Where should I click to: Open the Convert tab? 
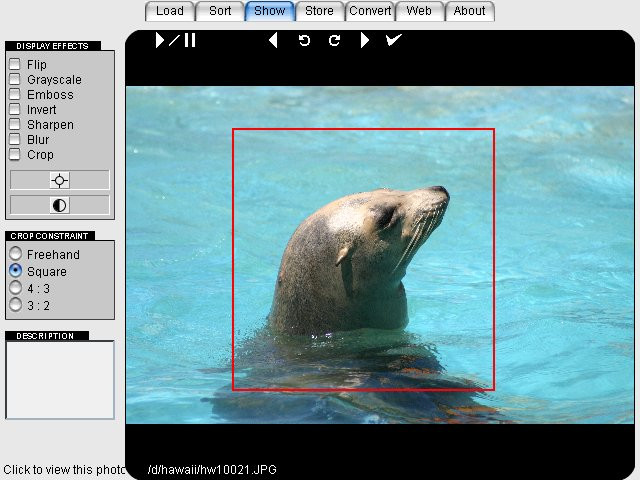(370, 11)
